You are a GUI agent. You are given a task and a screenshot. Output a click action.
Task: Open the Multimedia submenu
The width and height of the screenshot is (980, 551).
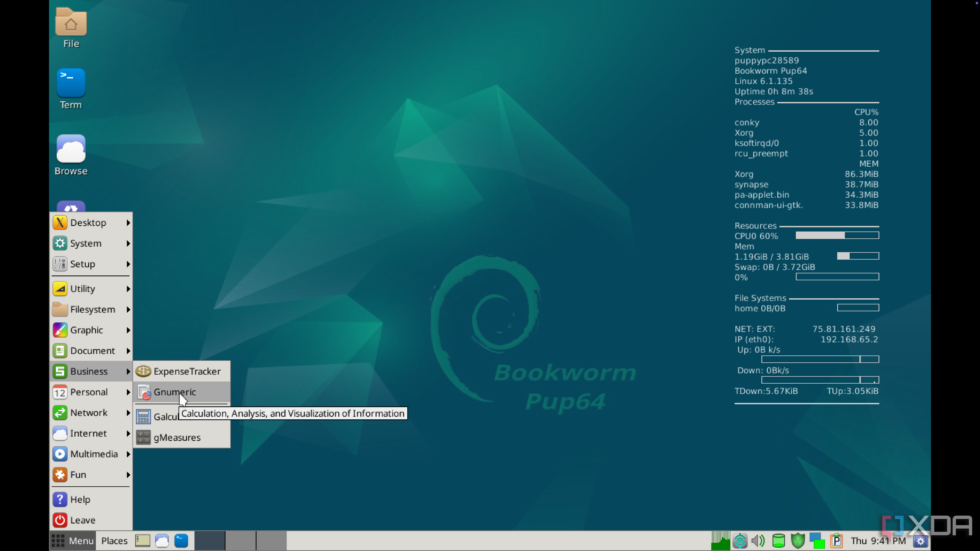91,454
